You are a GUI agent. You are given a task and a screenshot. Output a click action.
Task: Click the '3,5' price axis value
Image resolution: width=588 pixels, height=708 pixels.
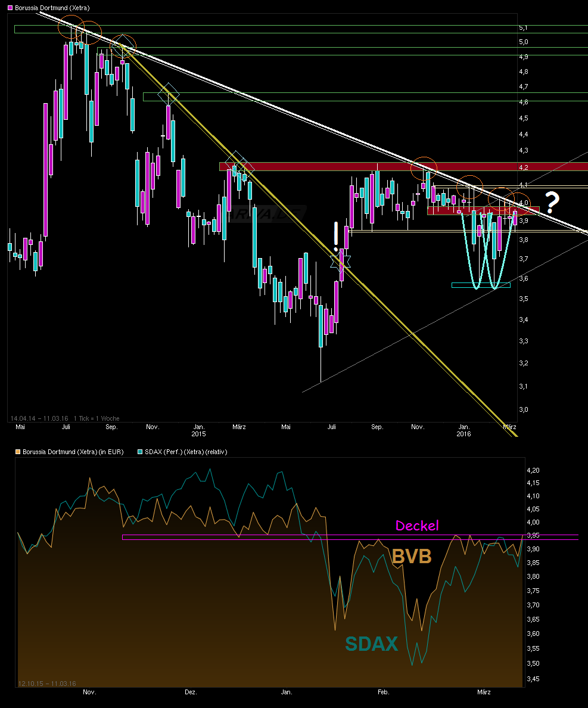(524, 299)
